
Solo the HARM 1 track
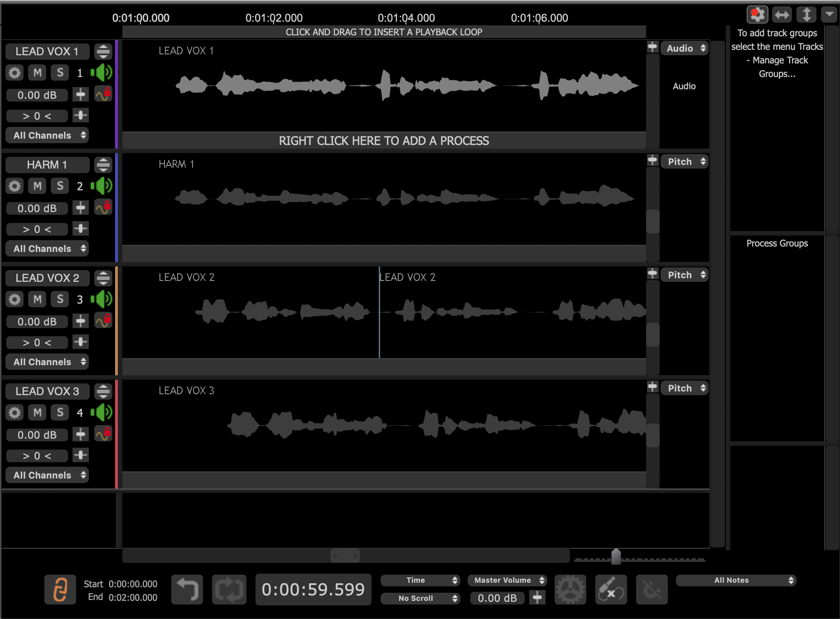point(60,186)
